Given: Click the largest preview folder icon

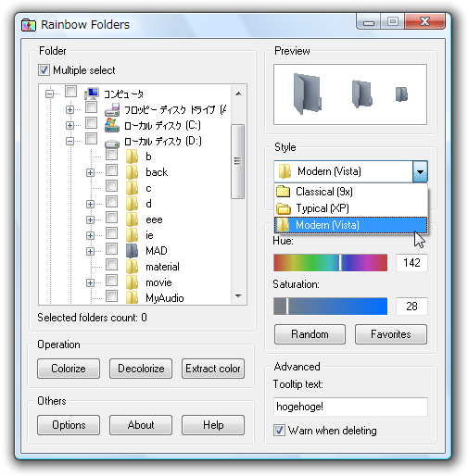Looking at the screenshot, I should (x=307, y=94).
